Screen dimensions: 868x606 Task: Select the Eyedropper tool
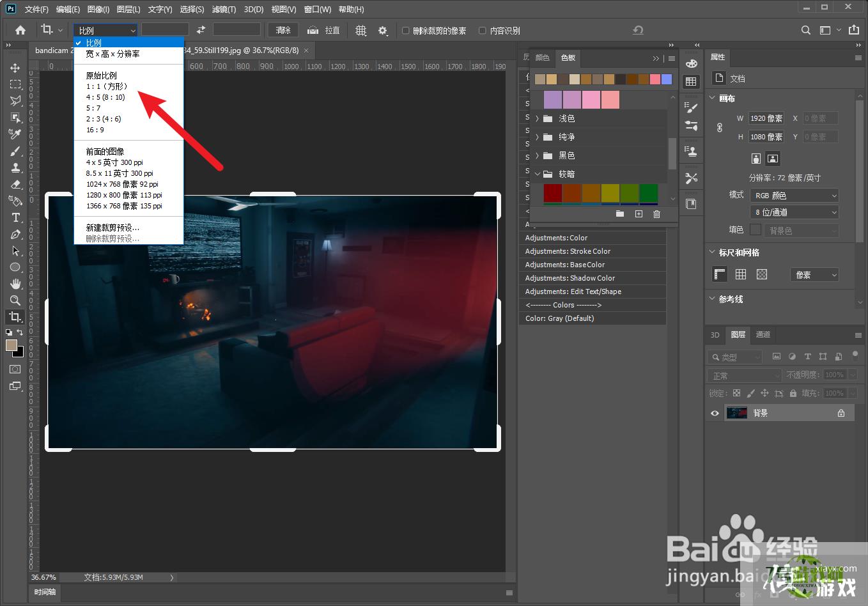[x=15, y=134]
